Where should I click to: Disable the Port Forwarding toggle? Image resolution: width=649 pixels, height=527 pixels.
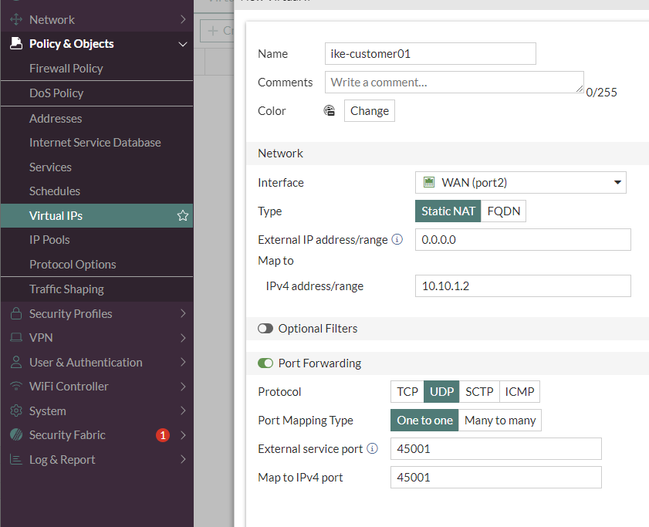[x=266, y=363]
